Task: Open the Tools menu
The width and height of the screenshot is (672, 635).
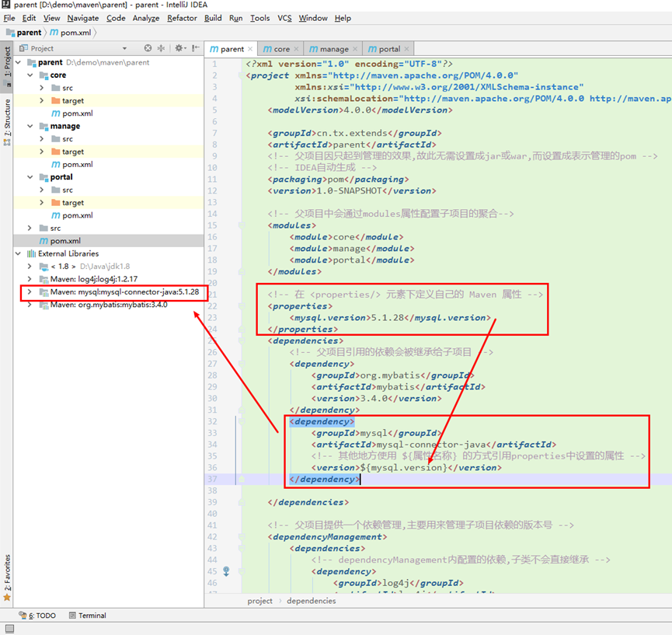Action: (x=259, y=18)
